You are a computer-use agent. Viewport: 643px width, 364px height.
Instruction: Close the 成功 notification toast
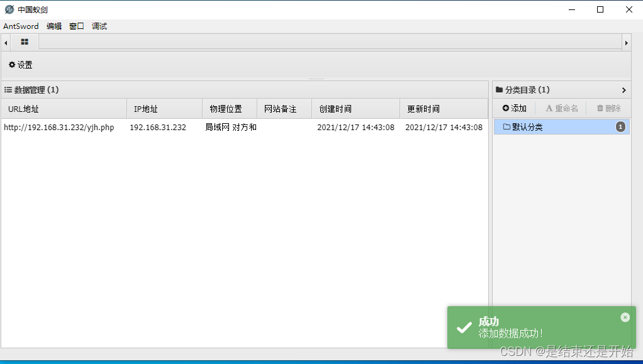click(x=625, y=317)
